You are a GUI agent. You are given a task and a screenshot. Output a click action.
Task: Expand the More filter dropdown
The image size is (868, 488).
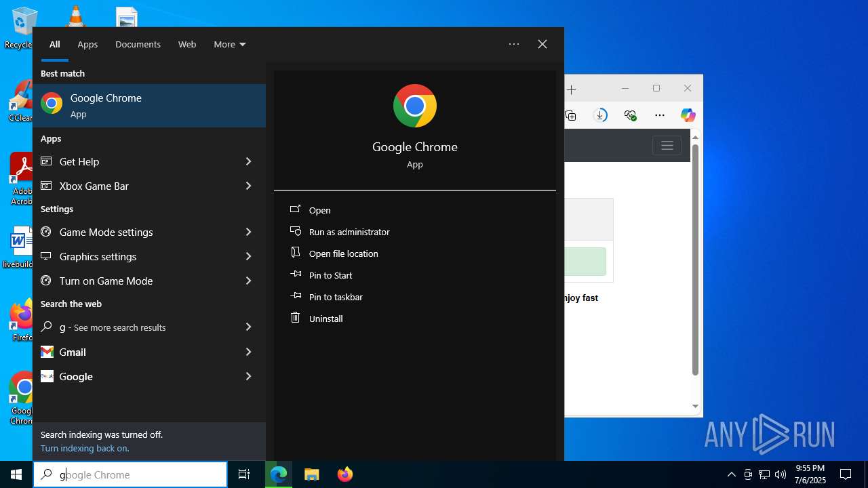(229, 44)
